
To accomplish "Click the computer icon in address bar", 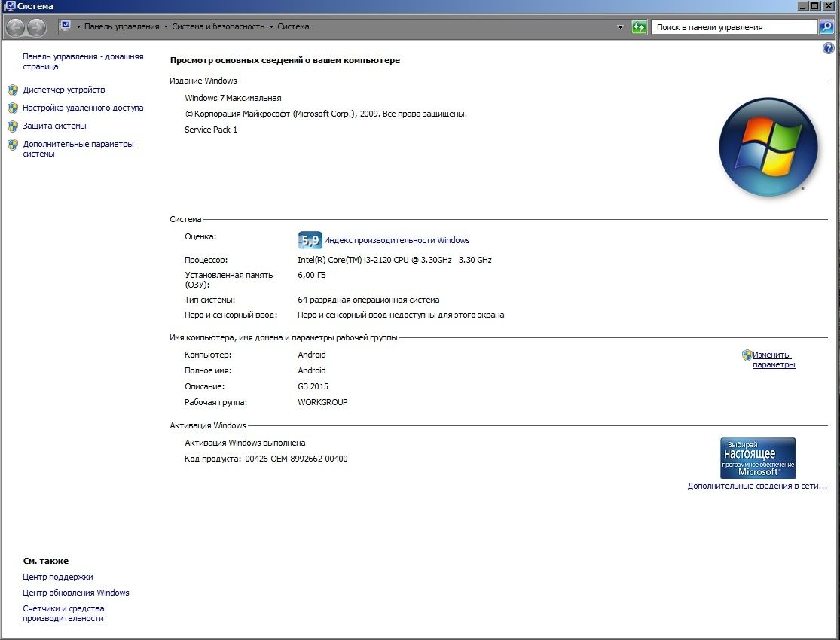I will click(66, 26).
